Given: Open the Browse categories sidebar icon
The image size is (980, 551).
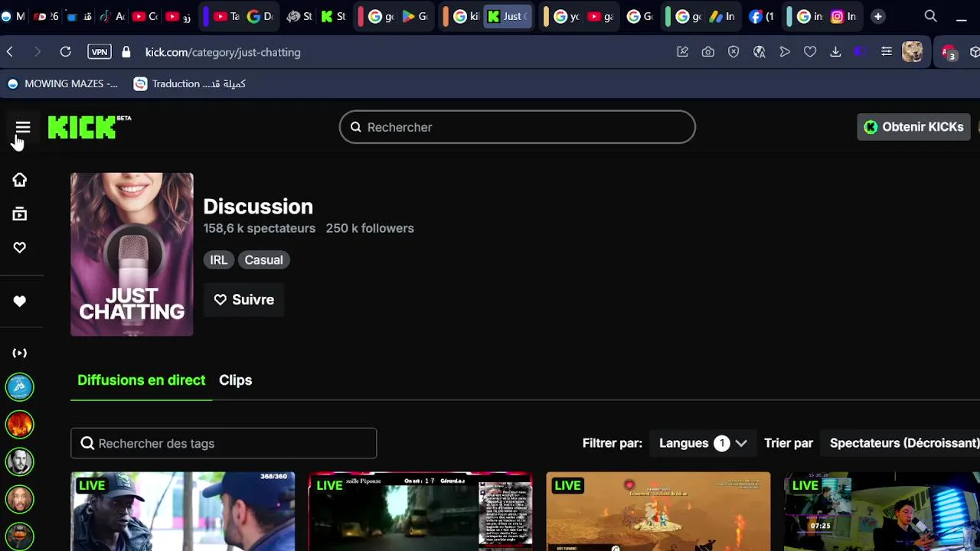Looking at the screenshot, I should tap(19, 214).
